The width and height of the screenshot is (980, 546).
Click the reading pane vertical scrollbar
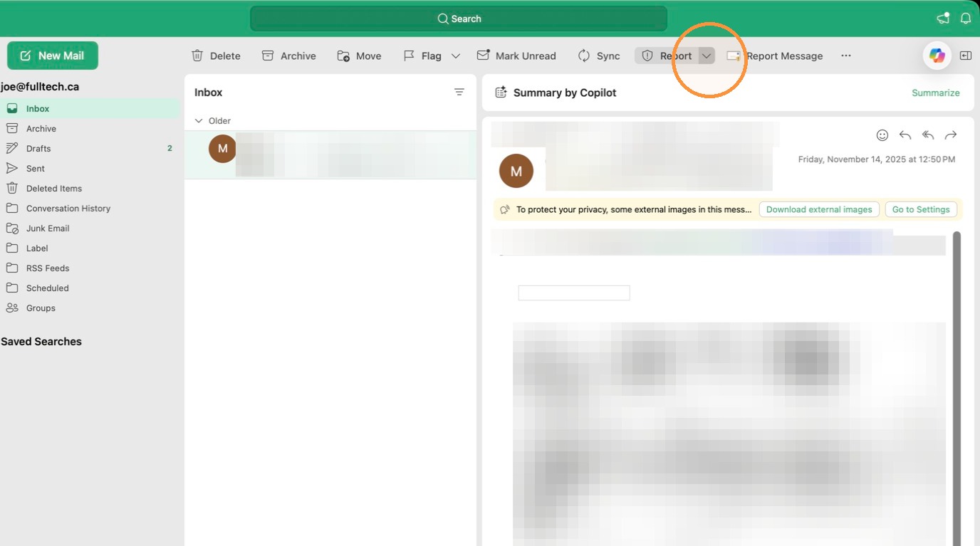pyautogui.click(x=956, y=388)
